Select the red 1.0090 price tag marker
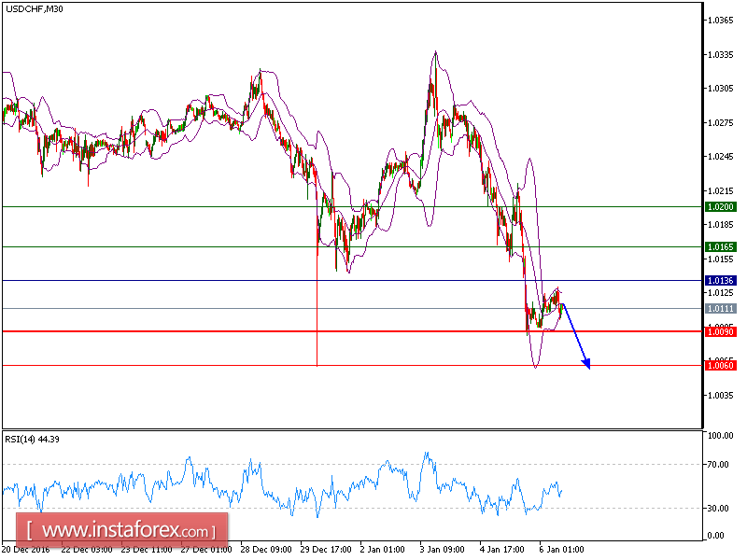This screenshot has width=747, height=560. tap(719, 330)
